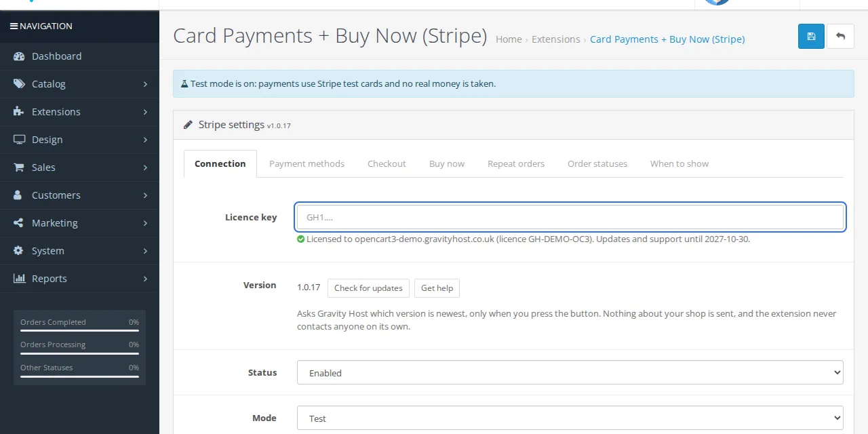Click the System gear icon
The image size is (868, 434).
pos(18,251)
